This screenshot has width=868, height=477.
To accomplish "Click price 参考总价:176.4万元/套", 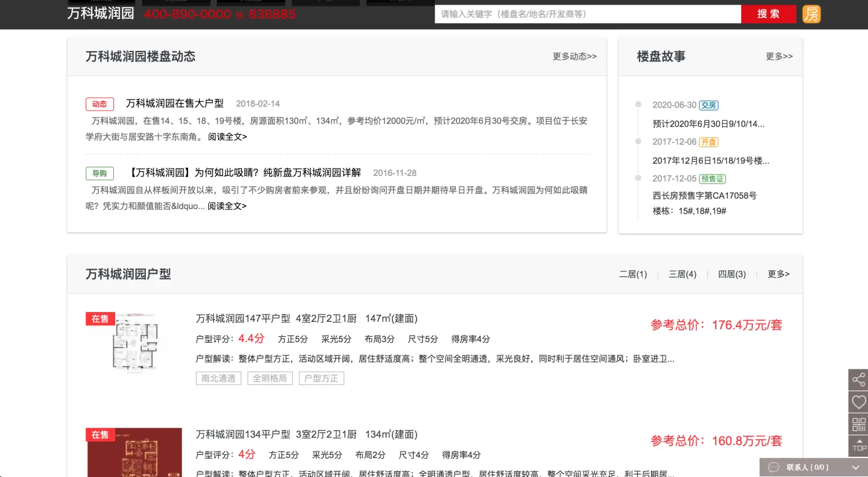I will point(716,325).
